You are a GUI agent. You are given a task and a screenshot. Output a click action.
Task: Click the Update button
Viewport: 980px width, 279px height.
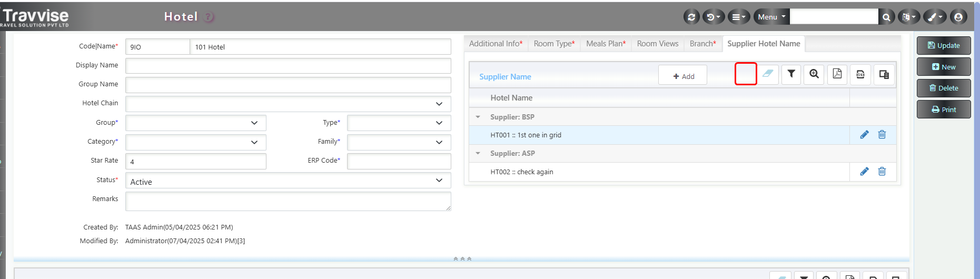tap(944, 46)
